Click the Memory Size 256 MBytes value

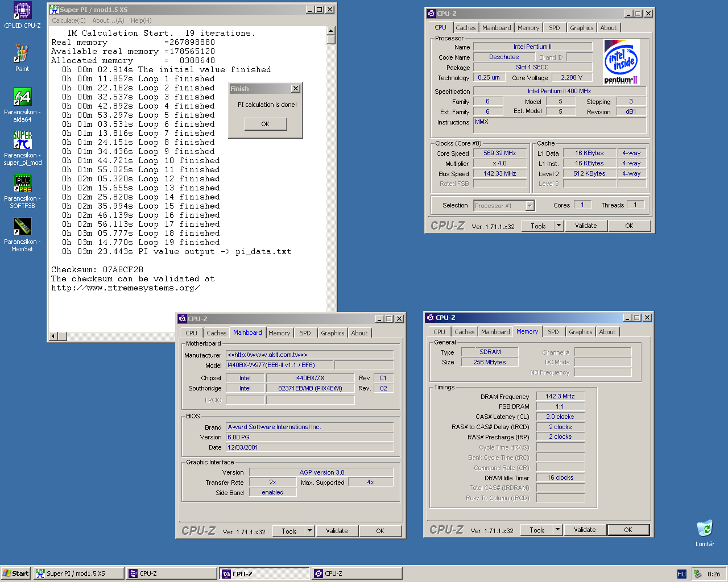click(x=489, y=362)
